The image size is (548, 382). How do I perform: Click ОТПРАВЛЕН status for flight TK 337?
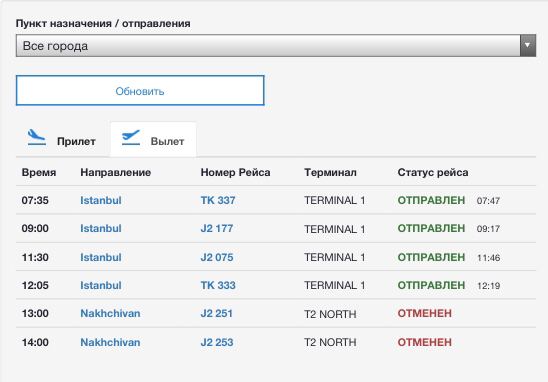click(x=431, y=200)
